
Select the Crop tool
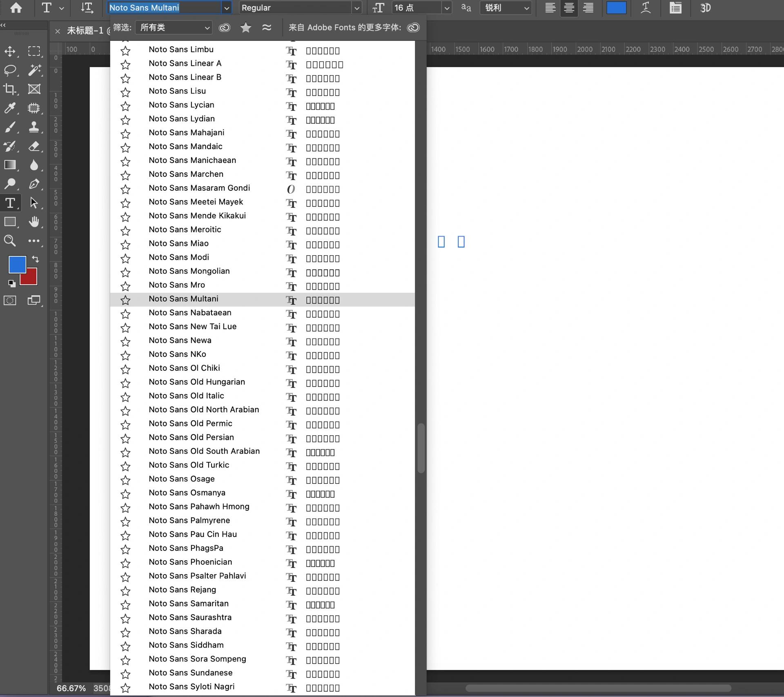point(10,89)
